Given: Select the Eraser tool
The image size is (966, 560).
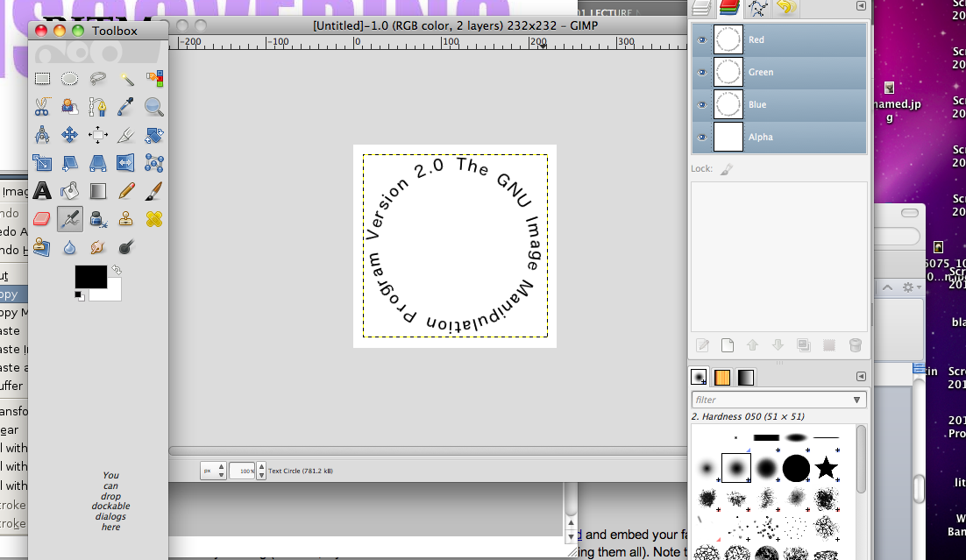Looking at the screenshot, I should pos(42,219).
